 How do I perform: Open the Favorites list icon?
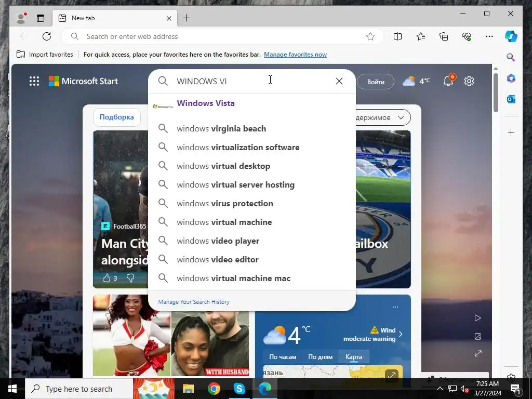click(x=421, y=36)
